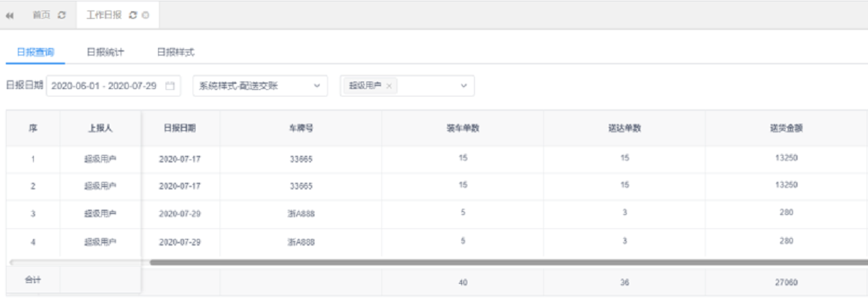Click the 车牌号 column header
The height and width of the screenshot is (298, 868).
(300, 128)
